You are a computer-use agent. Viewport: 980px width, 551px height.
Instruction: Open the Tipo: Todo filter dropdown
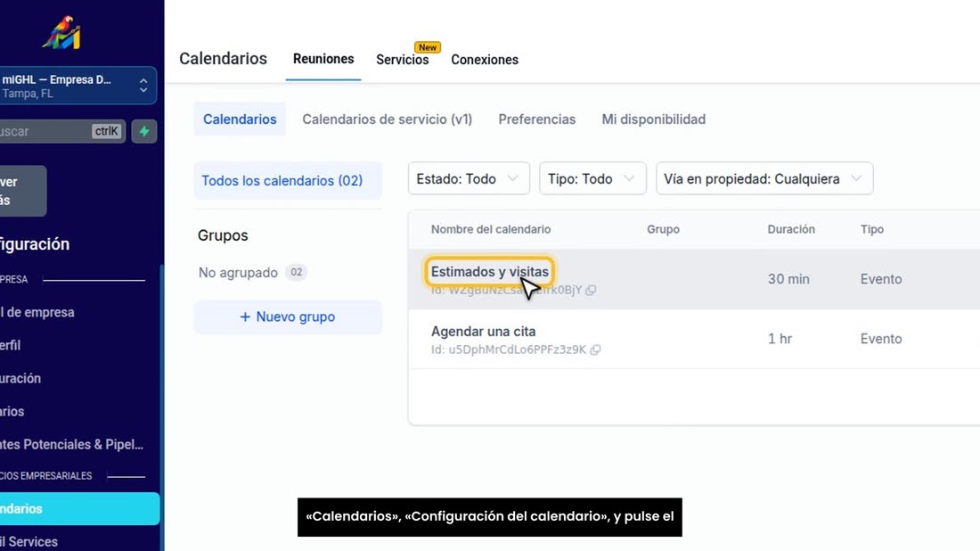click(x=592, y=179)
